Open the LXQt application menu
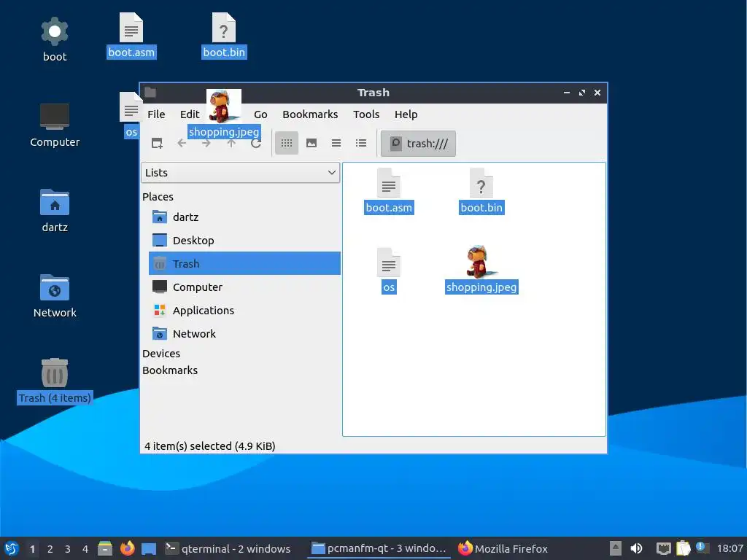The image size is (747, 560). pos(12,548)
